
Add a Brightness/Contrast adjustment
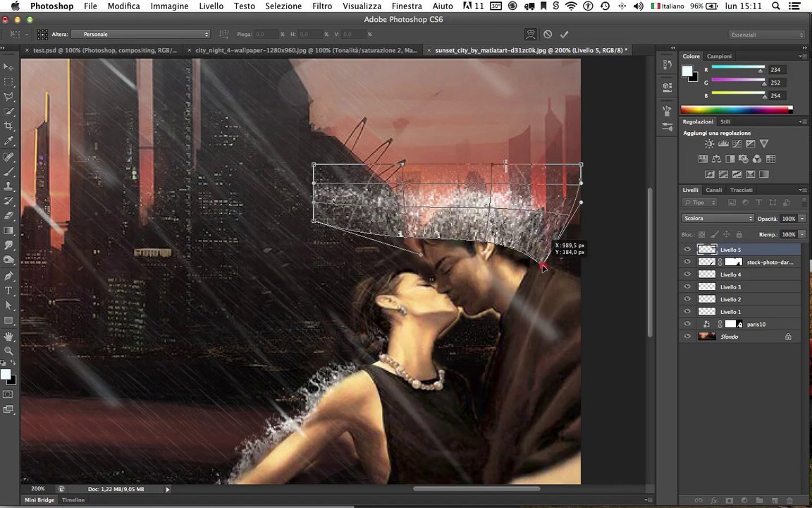[709, 144]
